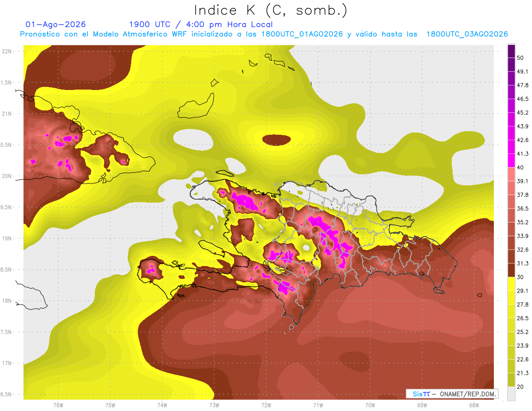Click the bright yellow colorbar swatch between 29.1 and 30
Screen dimensions: 532x411
(511, 284)
